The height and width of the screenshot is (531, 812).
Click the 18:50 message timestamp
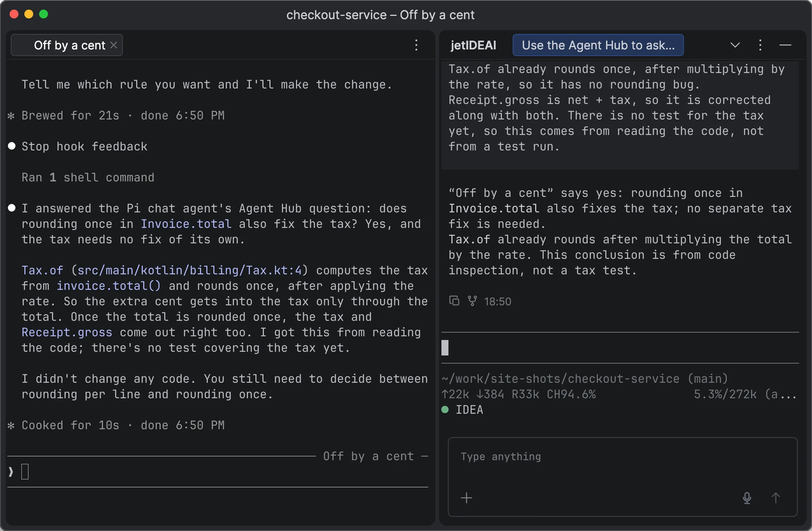coord(498,301)
